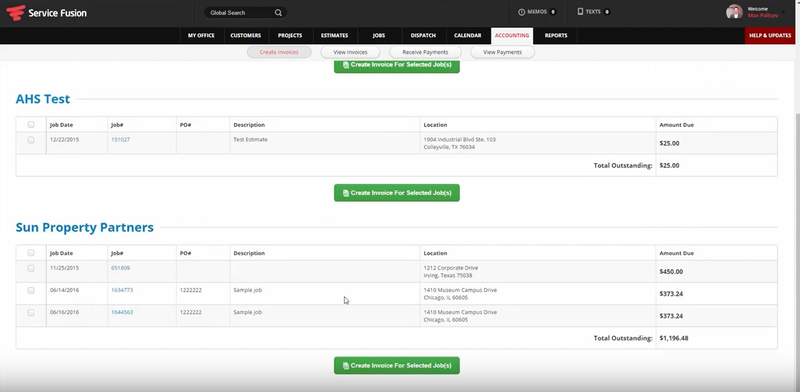Click the 06/14/2016 job date
Screen dimensions: 800x392
tap(64, 290)
